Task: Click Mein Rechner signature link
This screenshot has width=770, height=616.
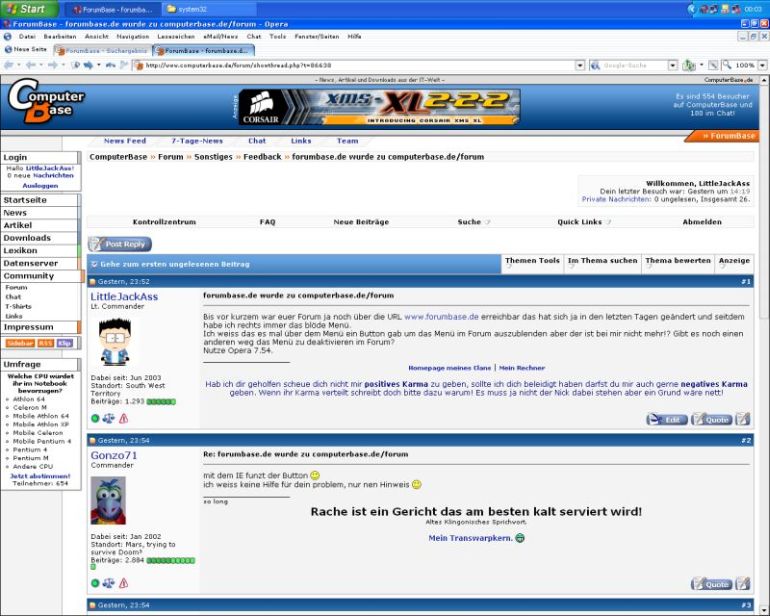Action: [522, 368]
